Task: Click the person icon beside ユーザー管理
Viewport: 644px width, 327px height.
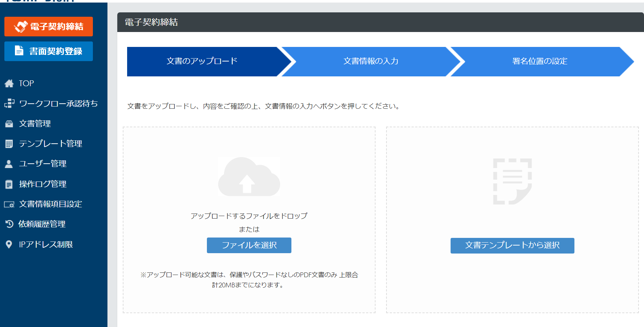Action: (9, 164)
